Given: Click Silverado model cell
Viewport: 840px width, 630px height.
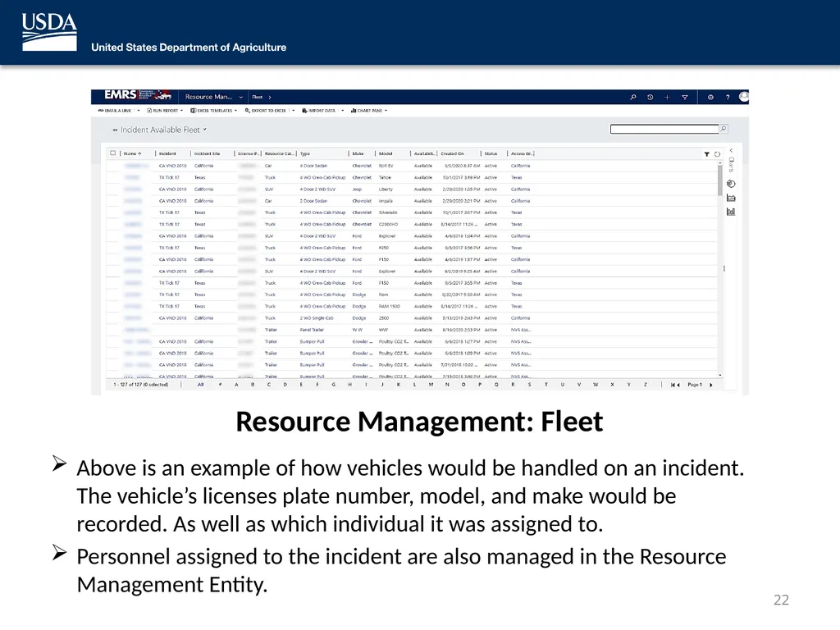Looking at the screenshot, I should click(x=388, y=212).
